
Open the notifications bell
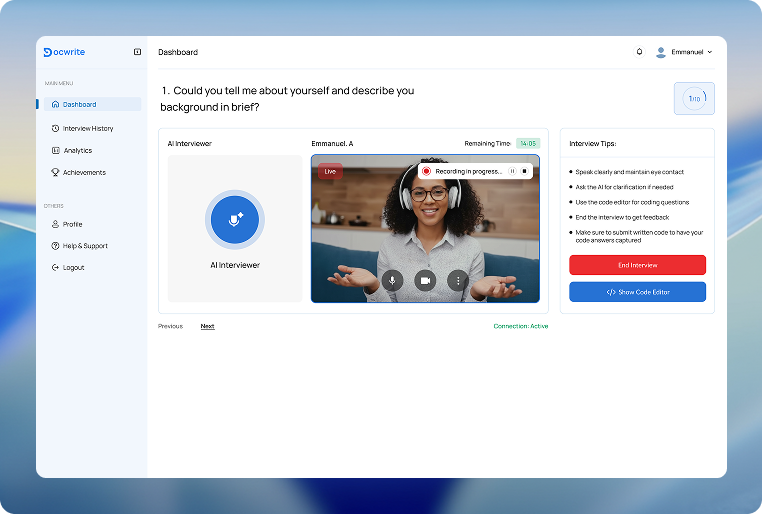pyautogui.click(x=640, y=51)
